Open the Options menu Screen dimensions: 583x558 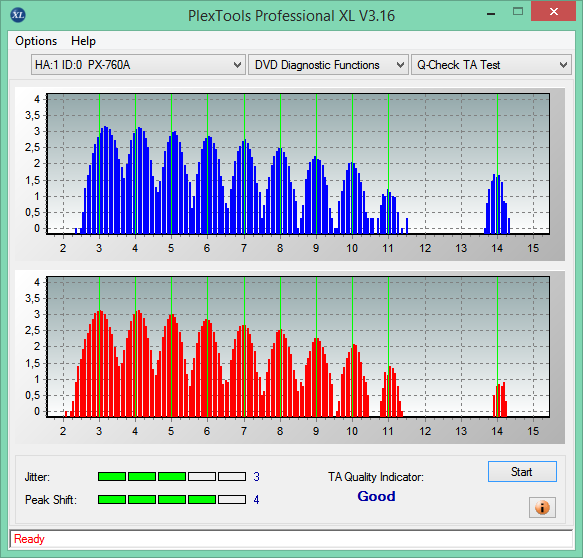click(36, 41)
